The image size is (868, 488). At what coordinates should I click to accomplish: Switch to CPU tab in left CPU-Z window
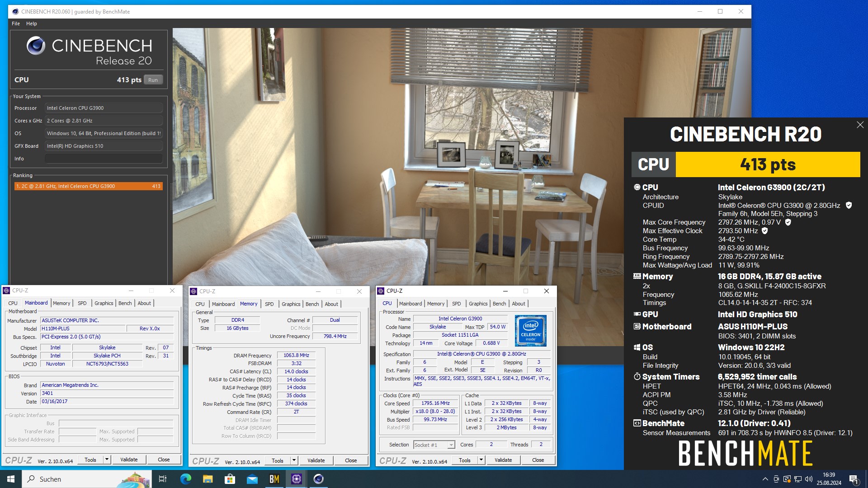pyautogui.click(x=13, y=303)
